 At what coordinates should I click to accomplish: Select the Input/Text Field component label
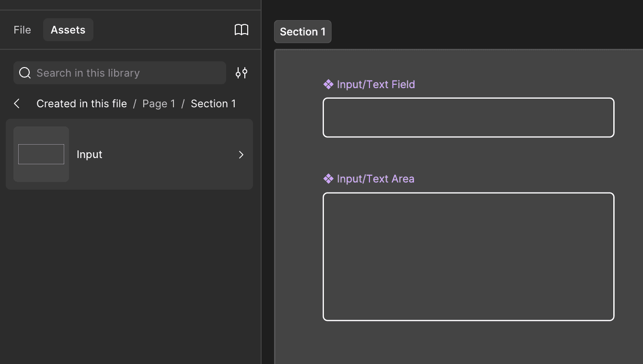click(376, 84)
